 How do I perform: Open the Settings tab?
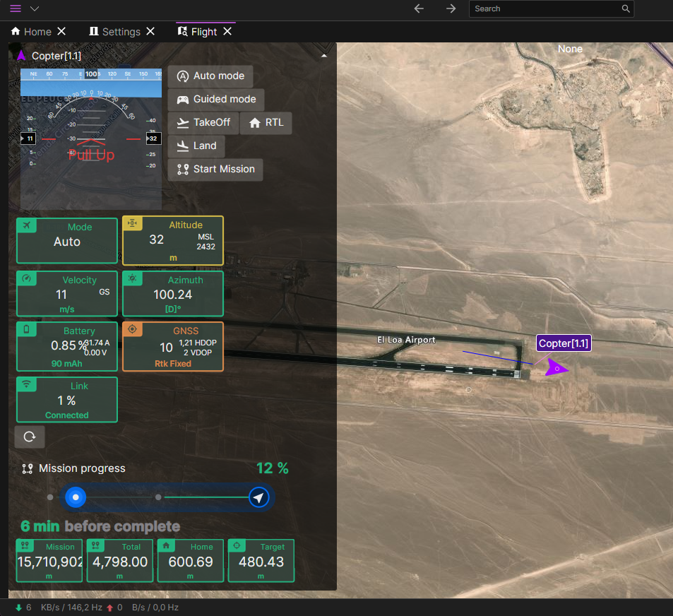pos(114,32)
